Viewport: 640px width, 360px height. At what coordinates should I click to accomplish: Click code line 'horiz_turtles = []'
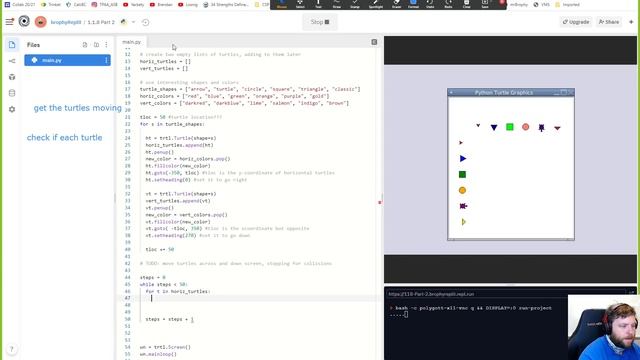(x=165, y=62)
